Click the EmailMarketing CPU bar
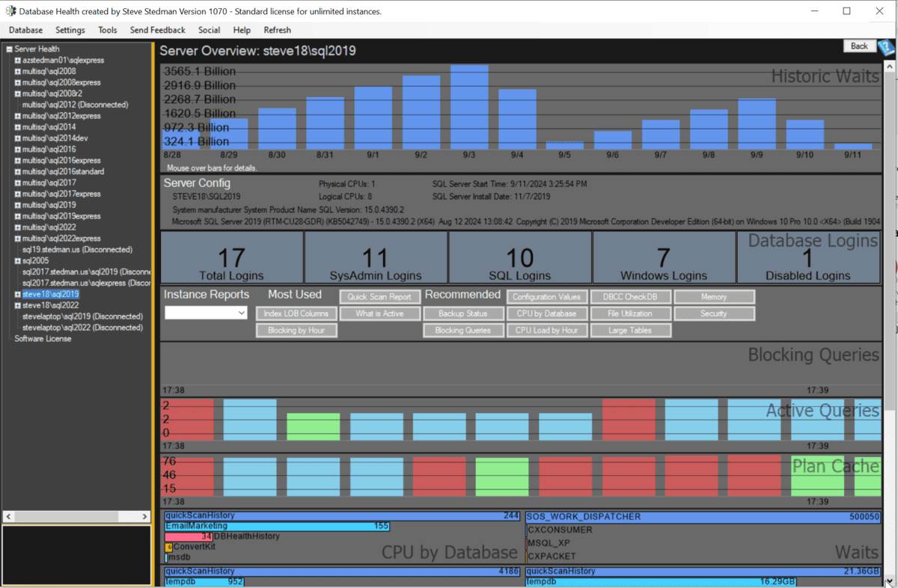 click(278, 526)
